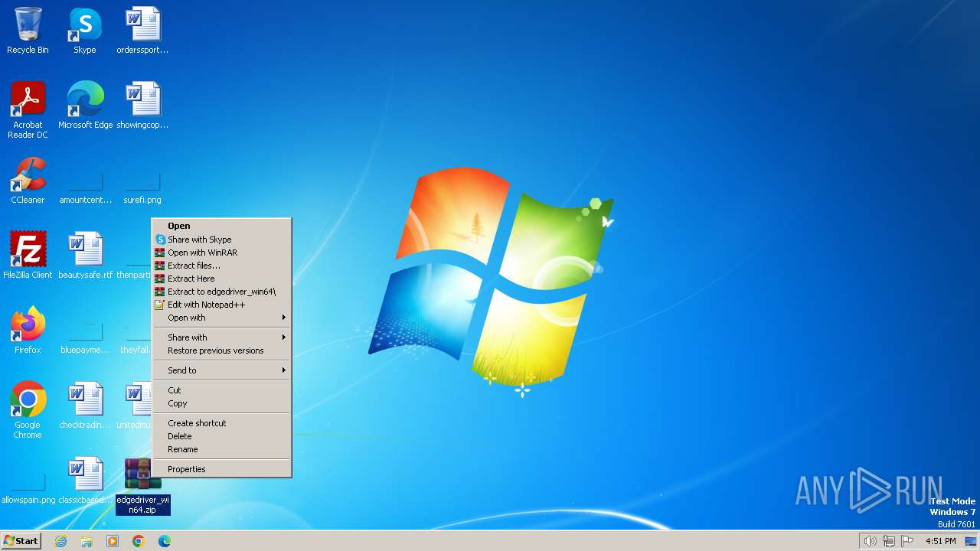Screen dimensions: 980x551
Task: Choose Copy in the context menu
Action: pyautogui.click(x=222, y=403)
